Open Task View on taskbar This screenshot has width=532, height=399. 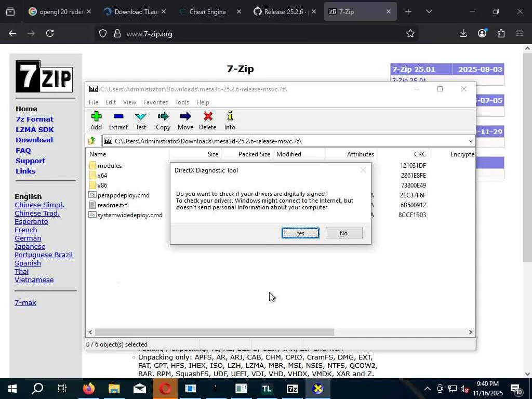pyautogui.click(x=62, y=389)
